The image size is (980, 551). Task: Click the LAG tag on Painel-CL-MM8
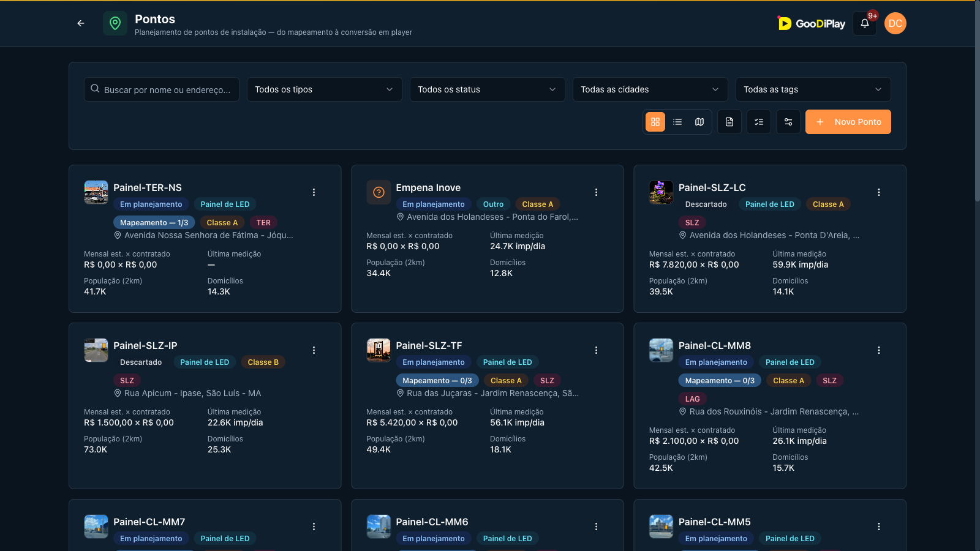coord(692,399)
